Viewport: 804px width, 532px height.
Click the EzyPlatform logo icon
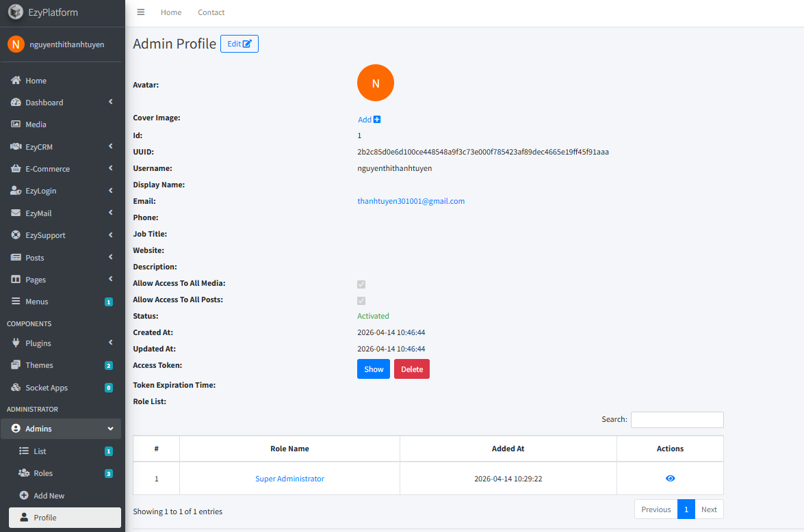15,12
